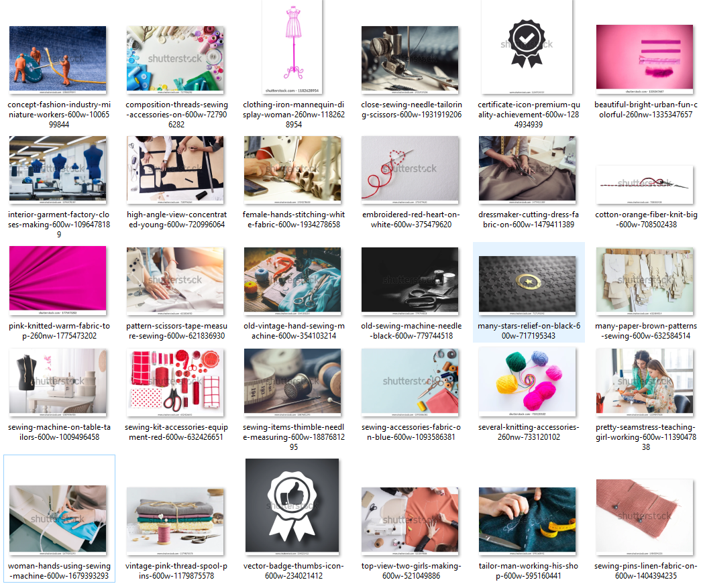Screen dimensions: 703x588
Task: Click file name pattern-scissors-tape-measure-sewing-600w-621836930
Action: (x=176, y=331)
